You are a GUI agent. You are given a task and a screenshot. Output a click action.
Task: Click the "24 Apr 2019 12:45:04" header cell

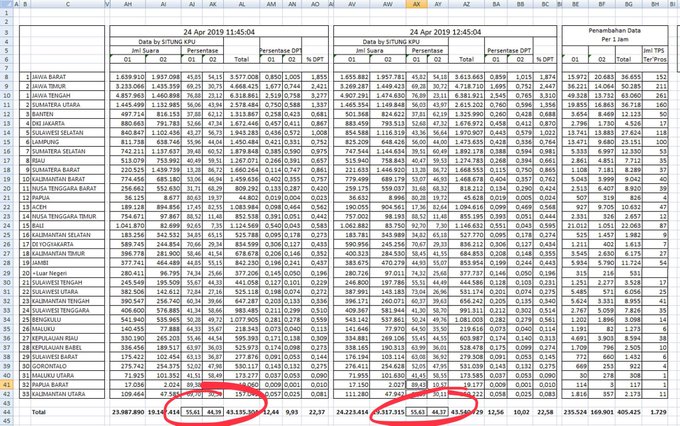coord(445,32)
